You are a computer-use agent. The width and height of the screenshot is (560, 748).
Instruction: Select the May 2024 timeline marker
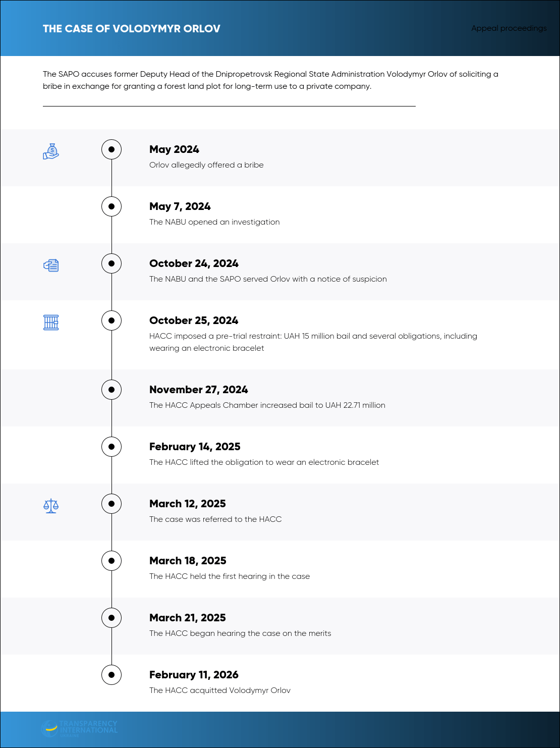[111, 149]
